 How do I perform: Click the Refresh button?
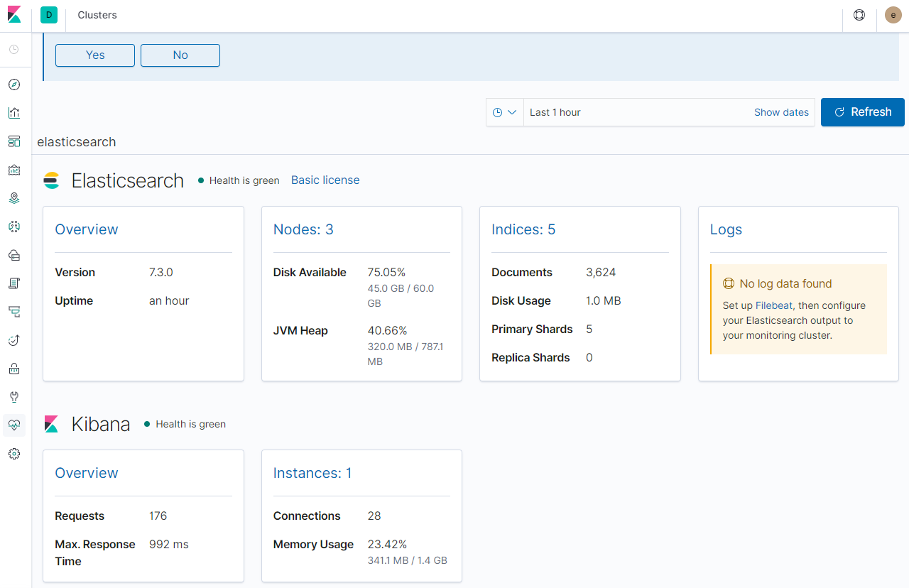pos(863,112)
